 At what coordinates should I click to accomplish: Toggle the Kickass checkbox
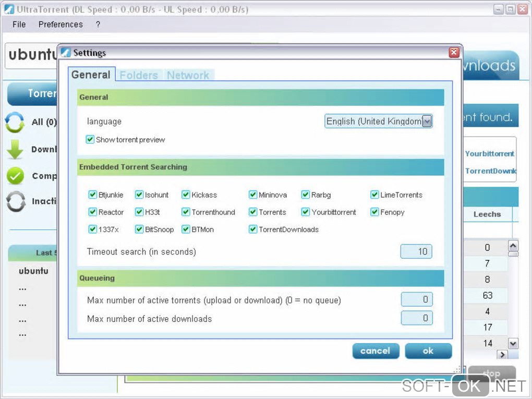[186, 195]
